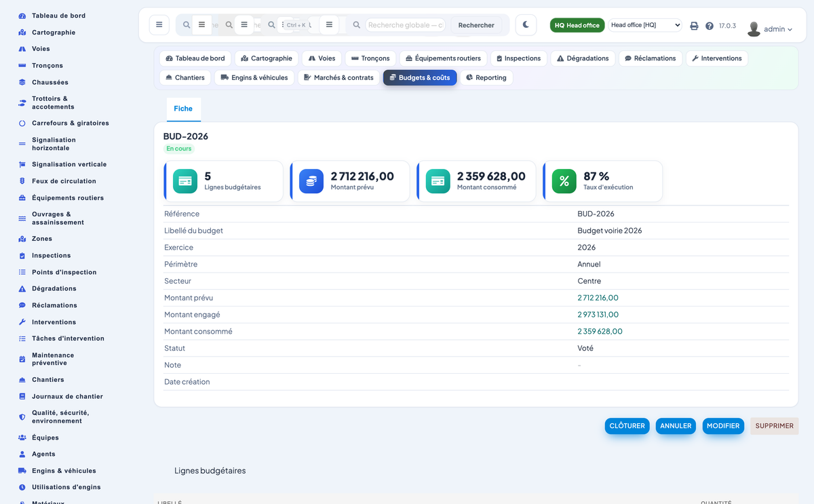Click the 5 Lignes budgétaires KPI card
814x504 pixels.
point(223,181)
